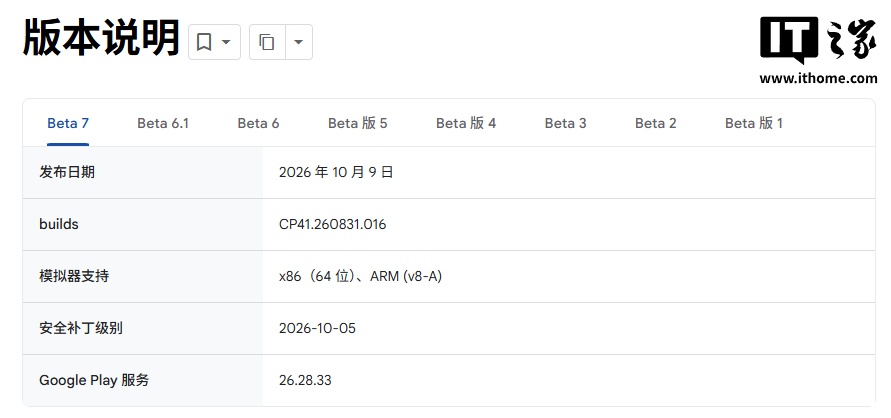The width and height of the screenshot is (891, 418).
Task: Switch to the Beta 2 tab
Action: [x=656, y=123]
